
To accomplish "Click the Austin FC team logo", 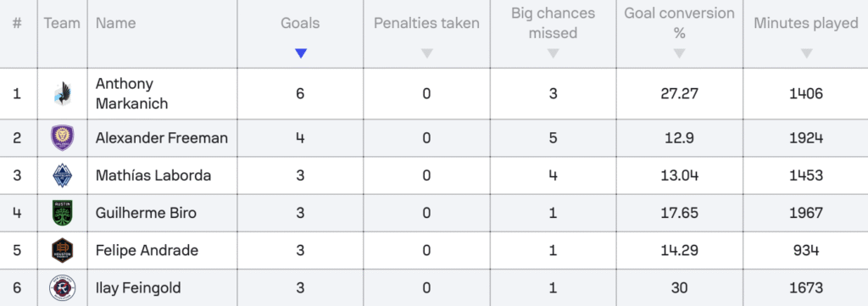I will pos(62,213).
